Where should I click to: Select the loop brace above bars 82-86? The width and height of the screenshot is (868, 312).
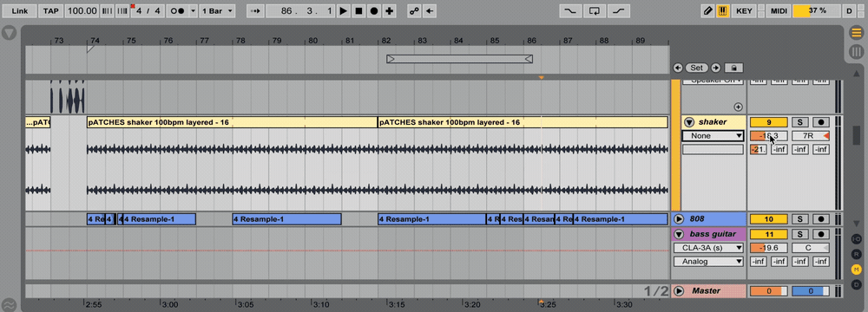(x=459, y=59)
